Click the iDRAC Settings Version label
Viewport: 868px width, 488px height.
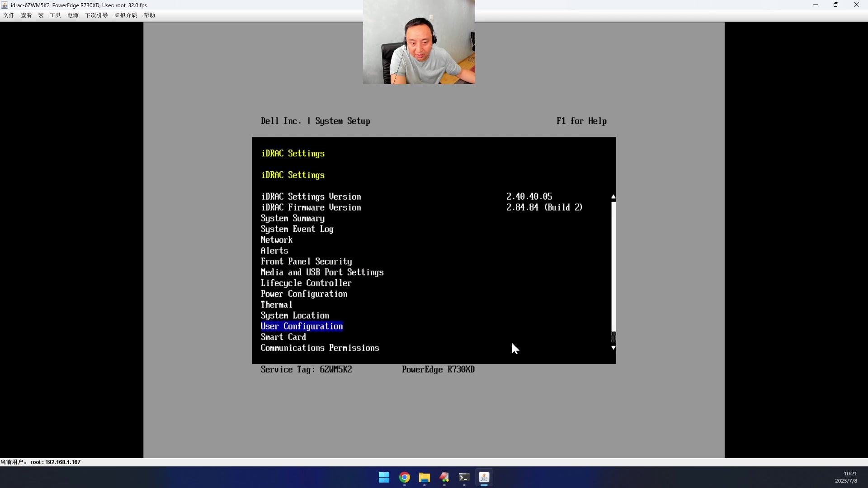[311, 197]
